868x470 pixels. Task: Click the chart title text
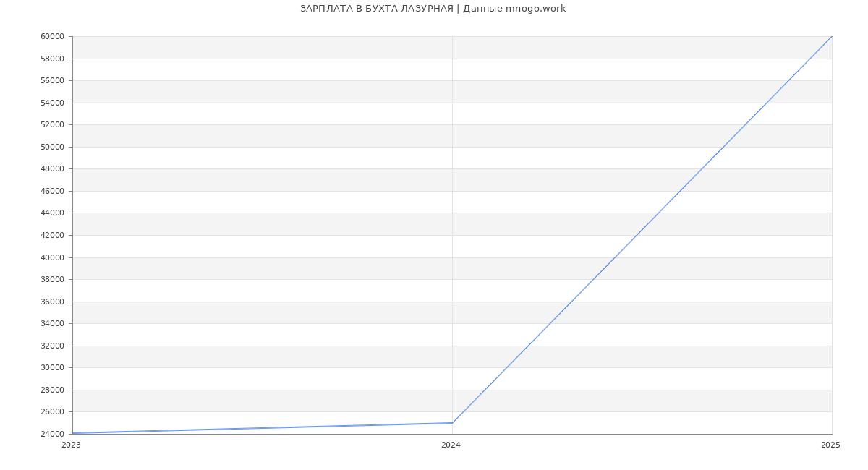pos(433,9)
